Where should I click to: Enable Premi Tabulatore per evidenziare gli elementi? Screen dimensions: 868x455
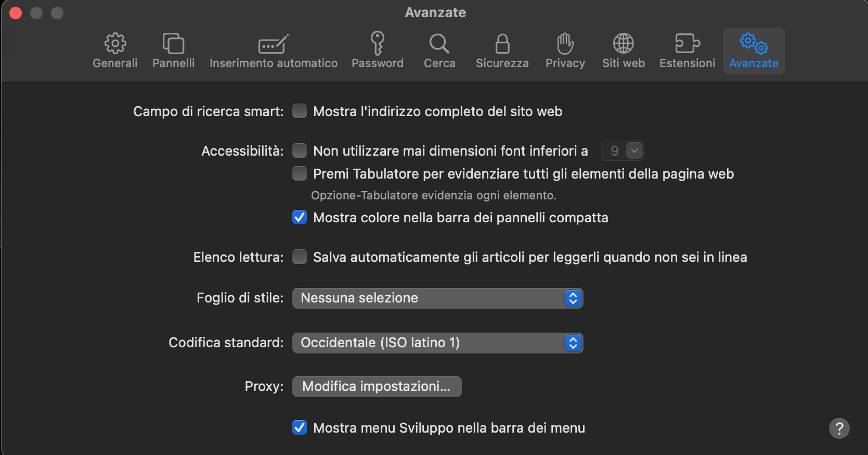pos(300,173)
